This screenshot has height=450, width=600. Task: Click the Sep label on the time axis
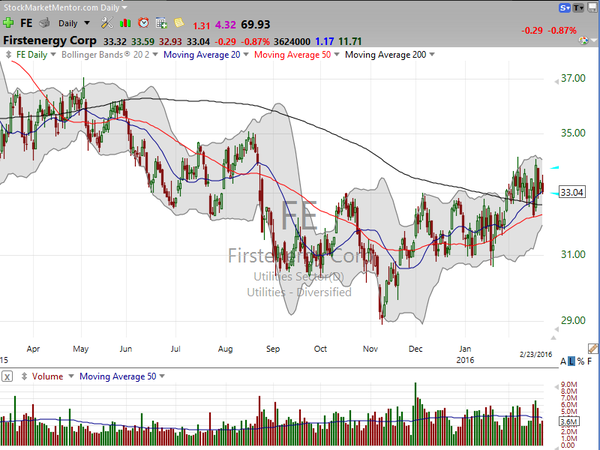pos(273,349)
